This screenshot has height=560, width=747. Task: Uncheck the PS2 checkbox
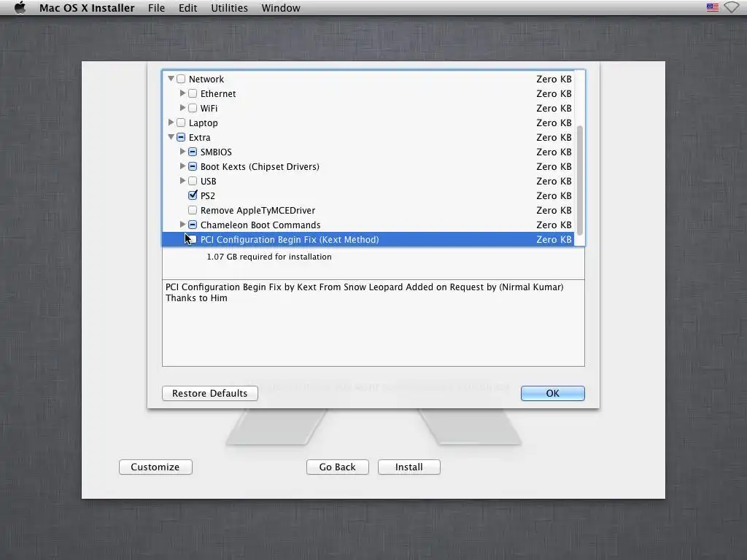(x=193, y=195)
